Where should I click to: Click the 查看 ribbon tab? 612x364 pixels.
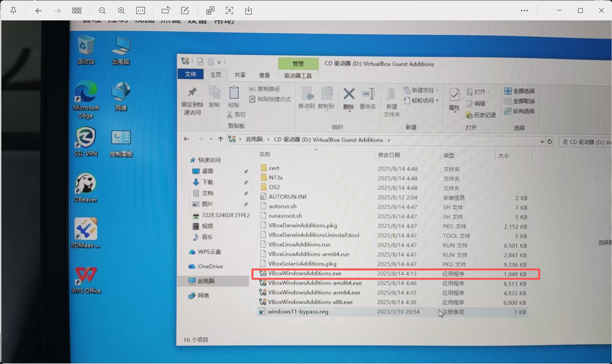tap(264, 75)
